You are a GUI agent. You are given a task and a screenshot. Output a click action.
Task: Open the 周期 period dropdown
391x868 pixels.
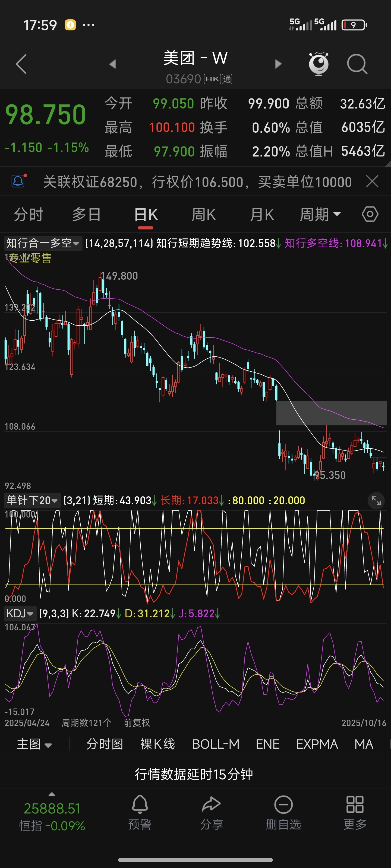coord(320,214)
